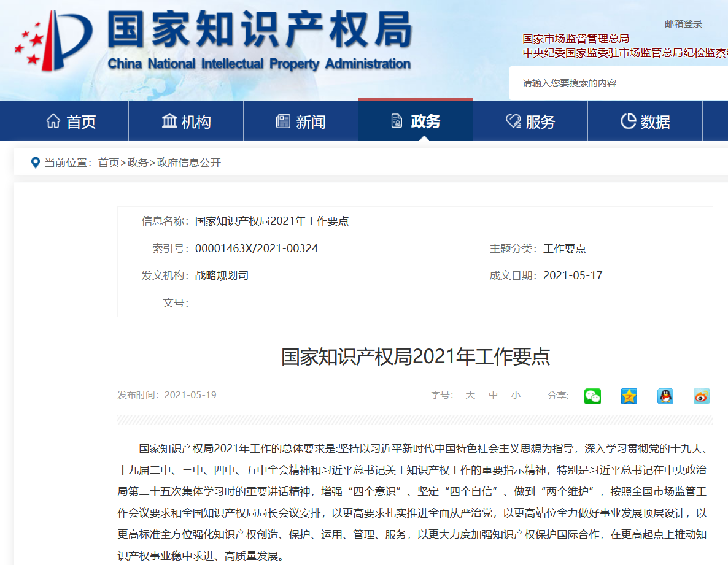Image resolution: width=728 pixels, height=565 pixels.
Task: Click the home icon in navigation
Action: (x=53, y=121)
